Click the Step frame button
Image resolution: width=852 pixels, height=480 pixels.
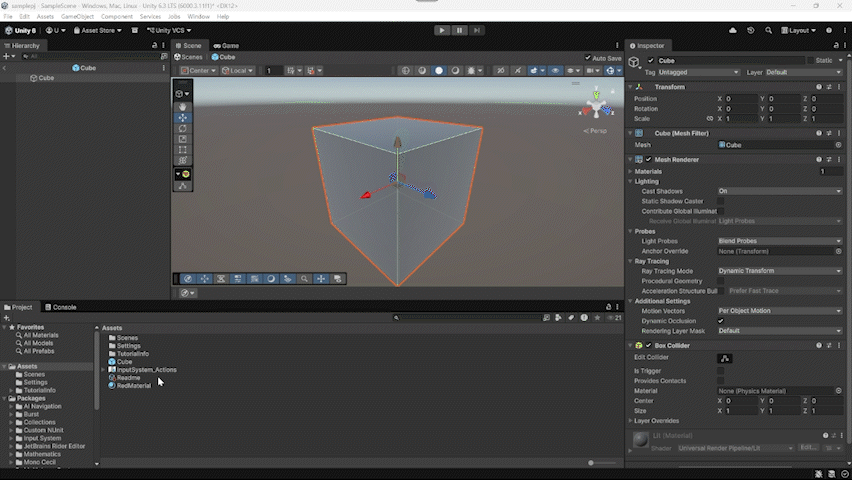478,30
